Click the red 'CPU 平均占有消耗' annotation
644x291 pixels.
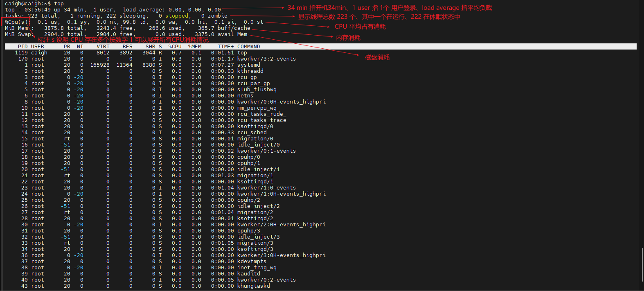point(360,27)
